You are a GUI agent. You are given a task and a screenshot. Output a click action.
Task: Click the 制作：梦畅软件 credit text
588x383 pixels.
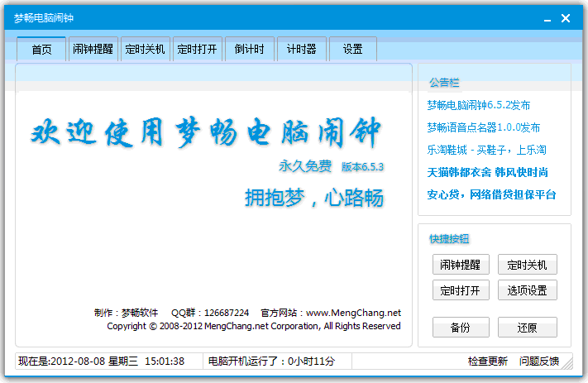coord(127,313)
